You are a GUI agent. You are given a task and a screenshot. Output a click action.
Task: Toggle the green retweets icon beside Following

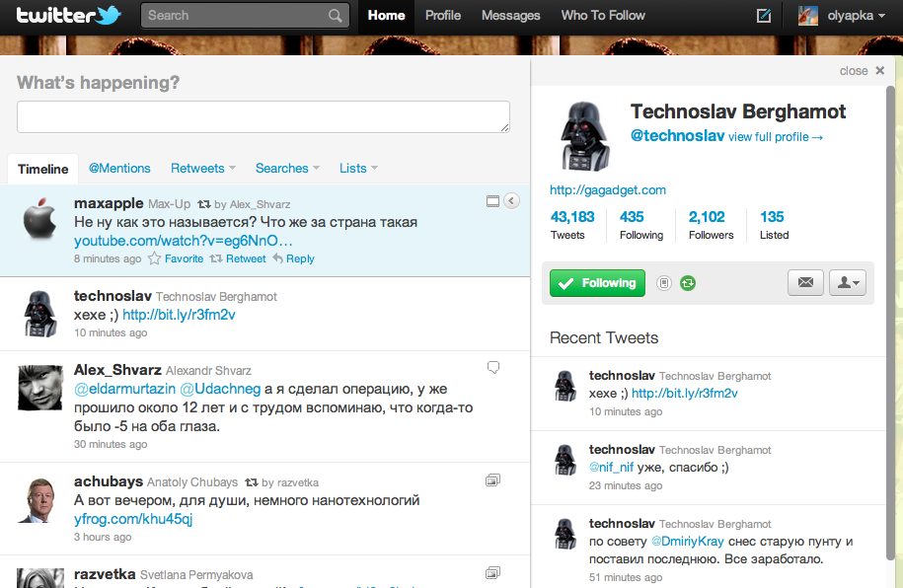[x=688, y=283]
